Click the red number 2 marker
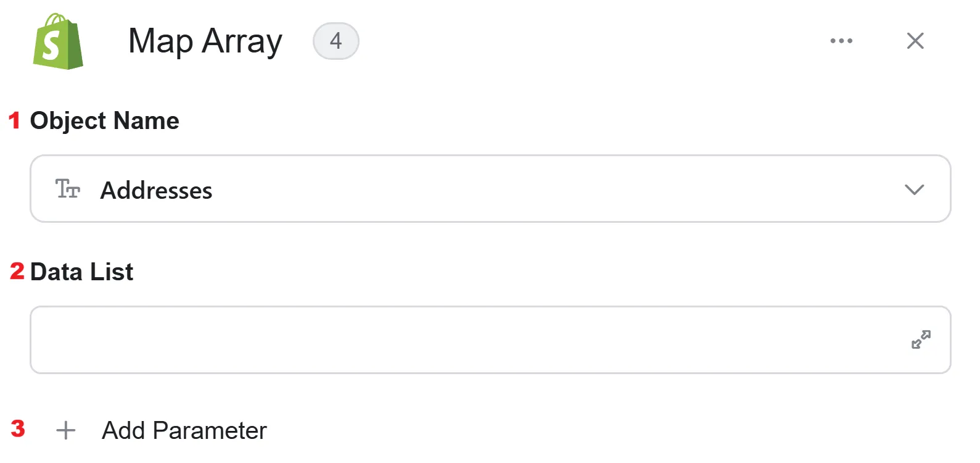This screenshot has width=980, height=463. tap(17, 270)
